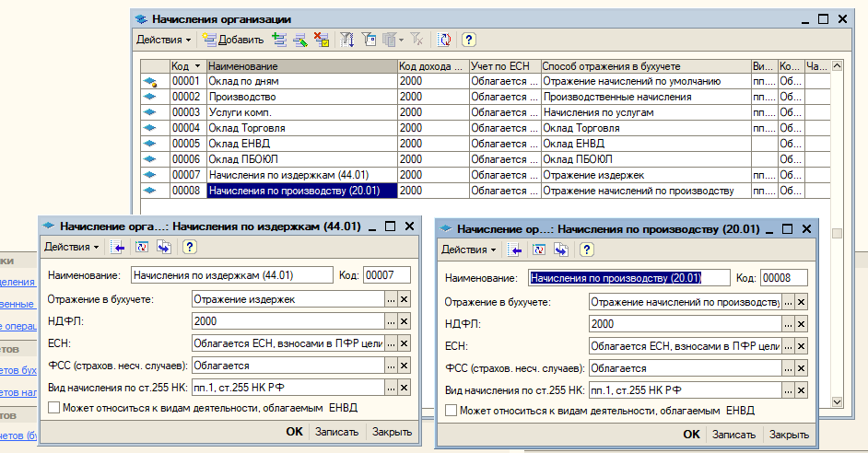The image size is (868, 453).
Task: Click down arrow of list scrollbar
Action: pyautogui.click(x=837, y=402)
